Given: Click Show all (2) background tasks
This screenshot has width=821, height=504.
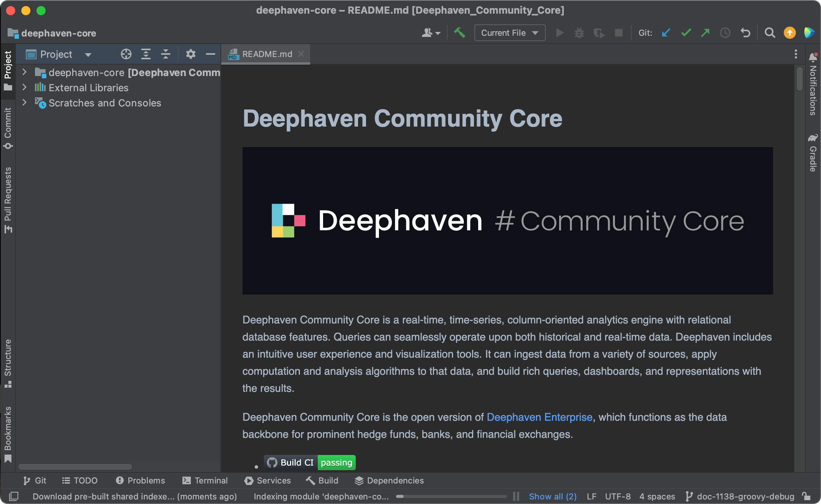Looking at the screenshot, I should point(553,496).
